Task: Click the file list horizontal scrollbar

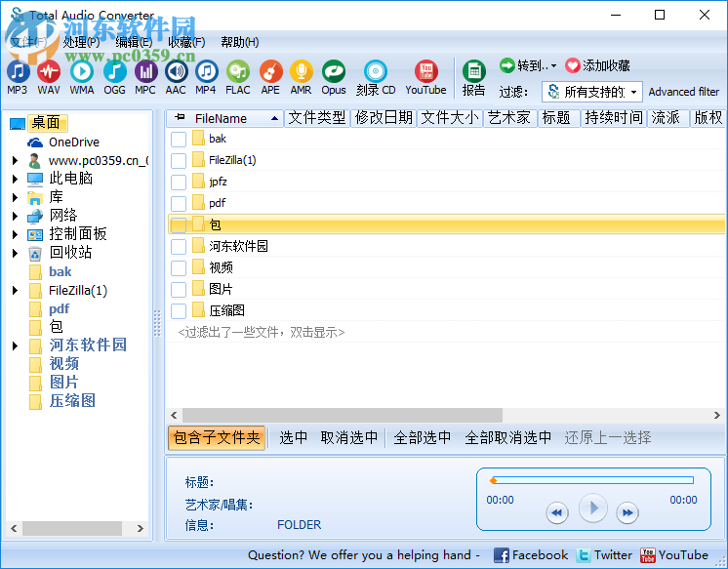Action: pos(343,415)
